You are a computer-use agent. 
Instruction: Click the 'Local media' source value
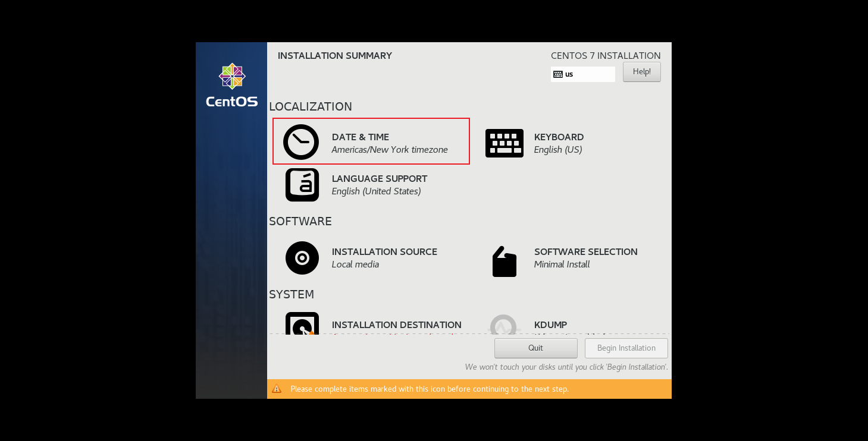[355, 264]
